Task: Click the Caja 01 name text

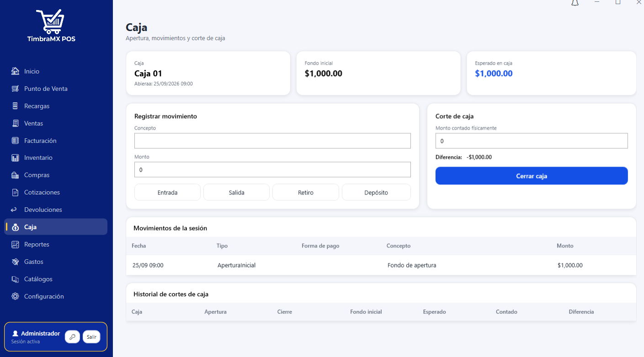Action: 148,73
